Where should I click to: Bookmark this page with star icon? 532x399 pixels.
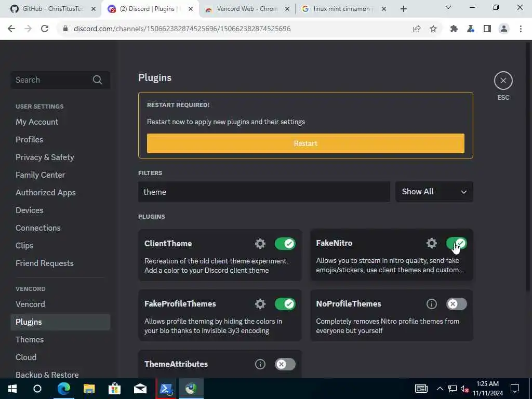coord(433,29)
